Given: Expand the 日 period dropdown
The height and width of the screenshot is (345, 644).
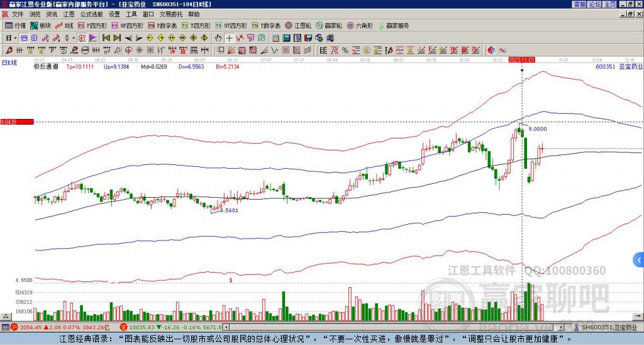Looking at the screenshot, I should (15, 38).
